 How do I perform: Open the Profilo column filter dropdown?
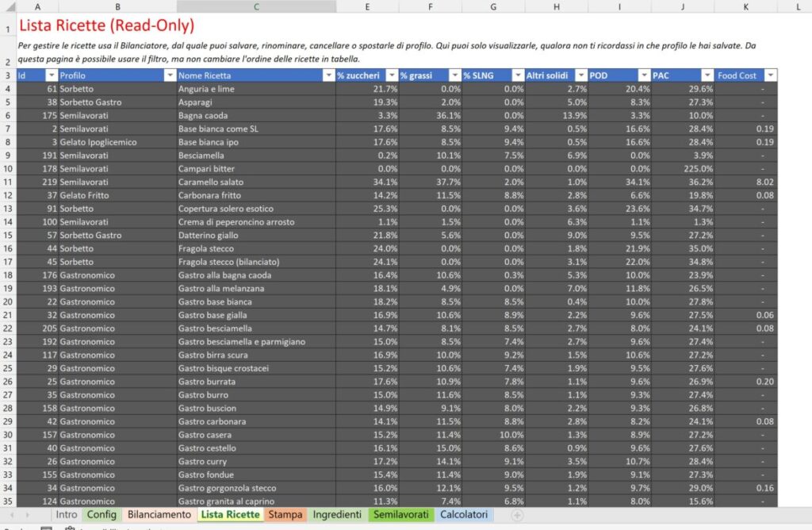169,75
